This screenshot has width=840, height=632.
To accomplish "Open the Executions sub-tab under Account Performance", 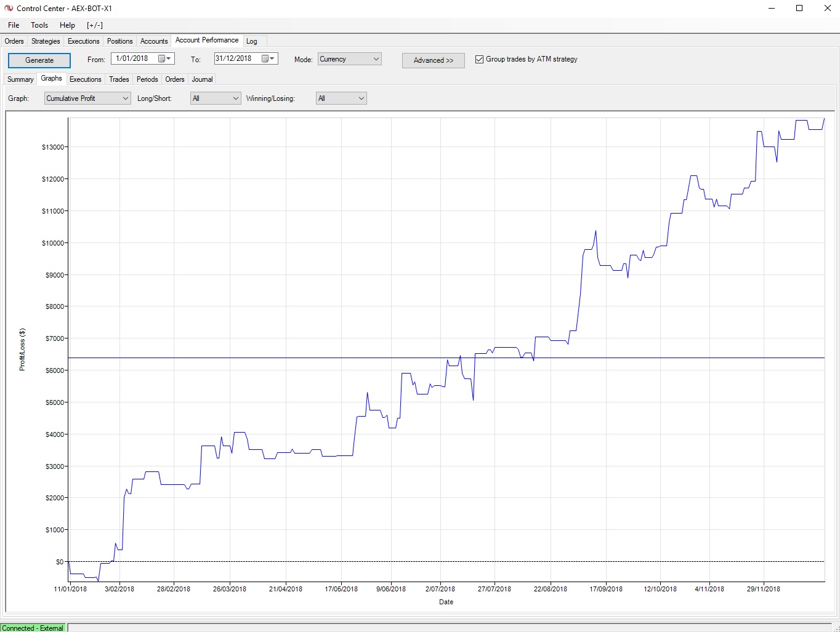I will (x=85, y=79).
